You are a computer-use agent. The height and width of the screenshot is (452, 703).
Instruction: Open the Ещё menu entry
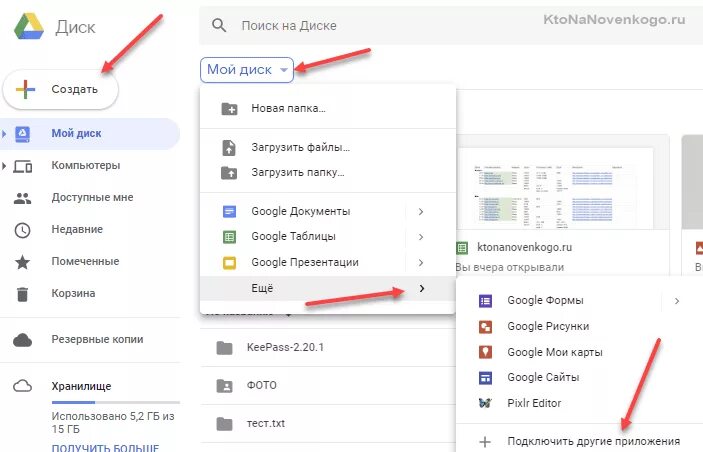pyautogui.click(x=328, y=288)
